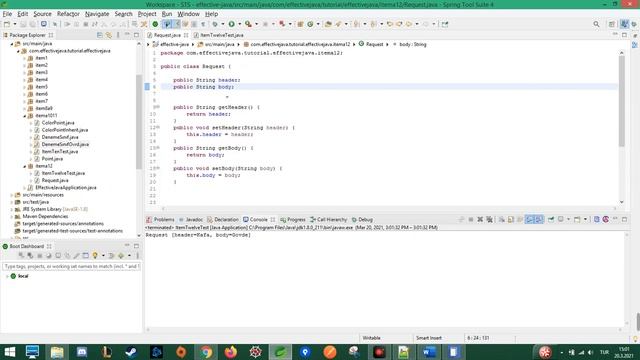This screenshot has width=640, height=360.
Task: Switch to the Problems tab
Action: click(160, 220)
